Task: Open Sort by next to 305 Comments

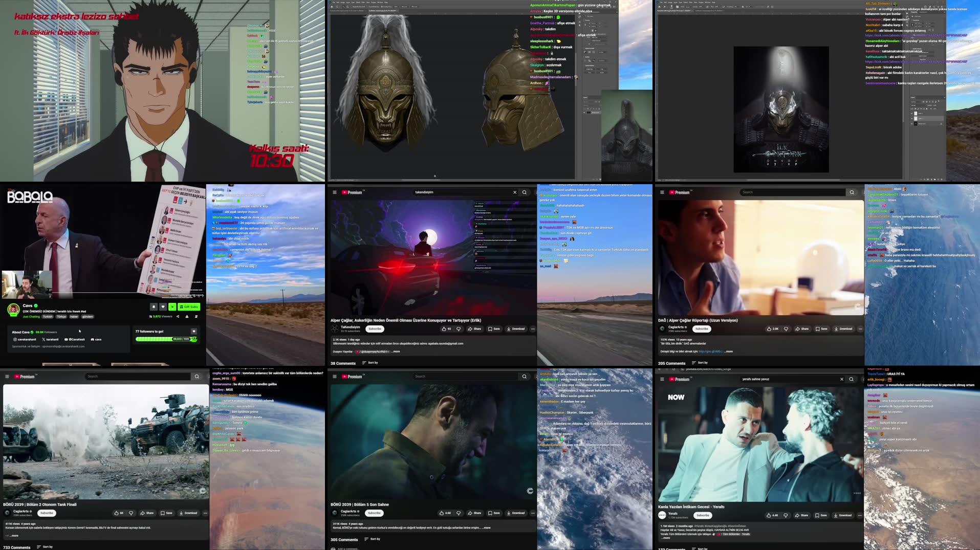Action: [x=372, y=539]
